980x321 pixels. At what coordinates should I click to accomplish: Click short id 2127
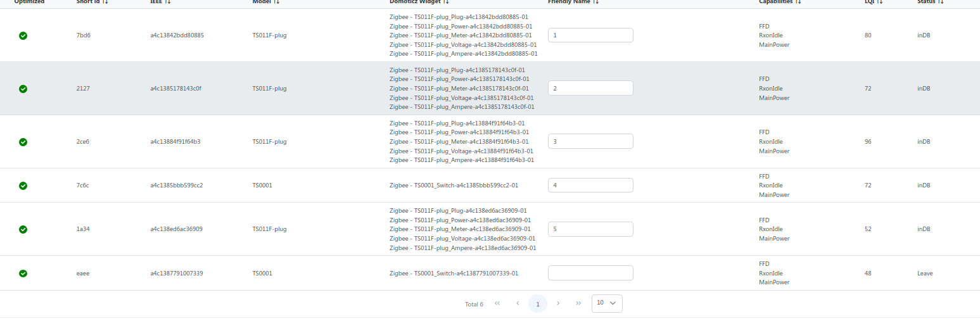pyautogui.click(x=83, y=89)
